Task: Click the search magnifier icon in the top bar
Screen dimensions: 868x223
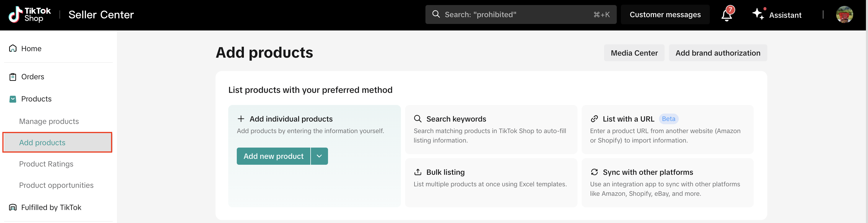Action: point(436,14)
